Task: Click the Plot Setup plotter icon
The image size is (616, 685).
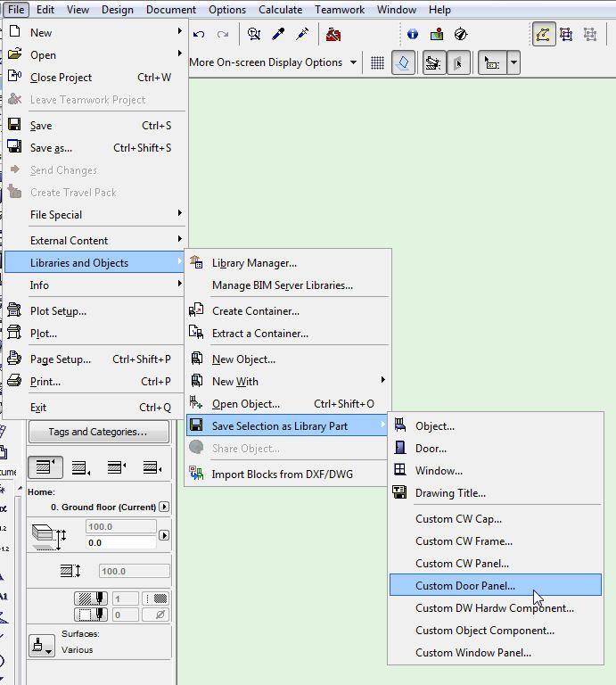Action: 14,309
